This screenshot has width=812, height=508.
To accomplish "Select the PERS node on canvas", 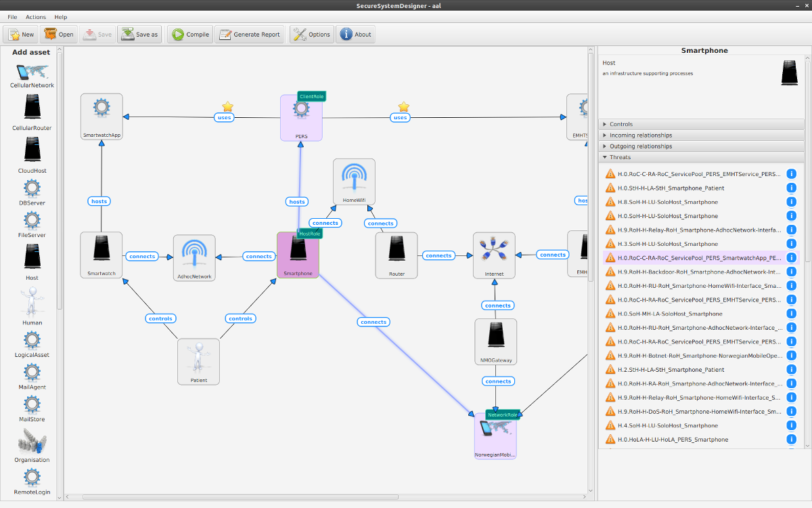I will (x=301, y=118).
